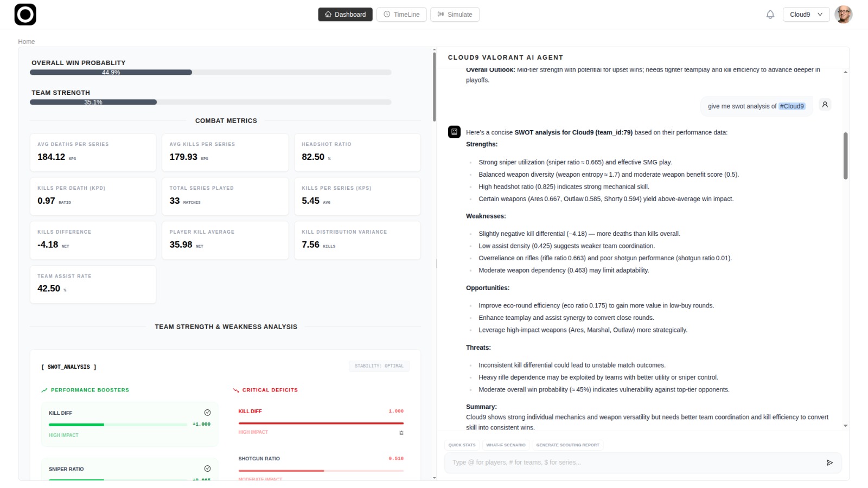Click the Weaknesses heading in chat
868x488 pixels.
(486, 216)
